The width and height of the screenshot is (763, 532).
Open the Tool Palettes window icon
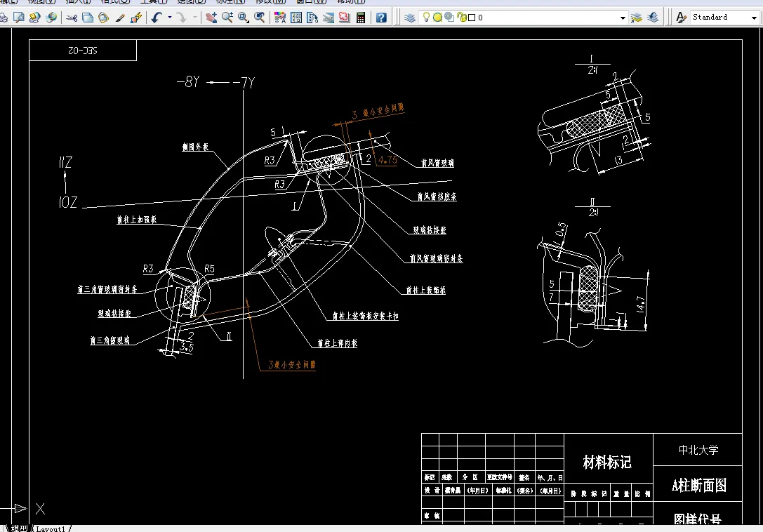point(312,18)
